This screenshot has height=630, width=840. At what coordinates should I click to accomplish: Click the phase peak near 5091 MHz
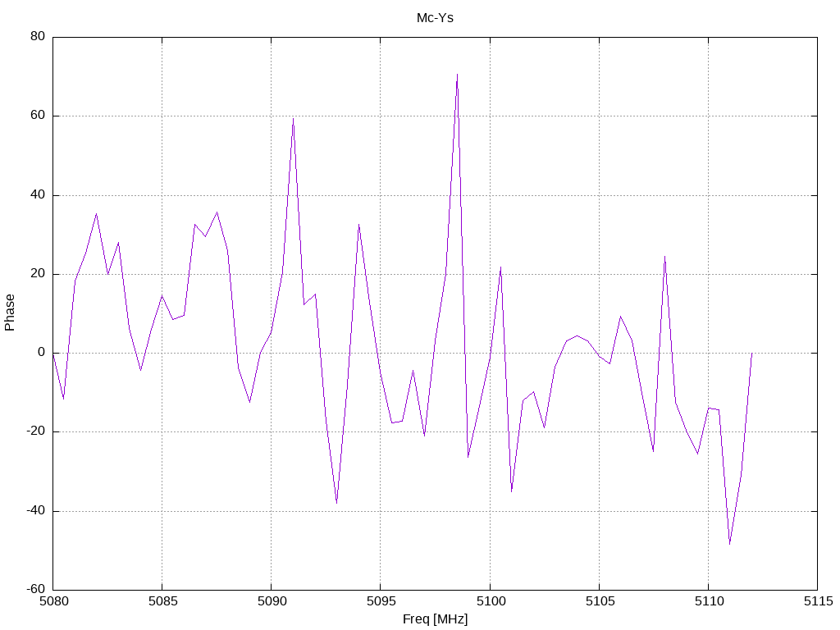pyautogui.click(x=293, y=118)
